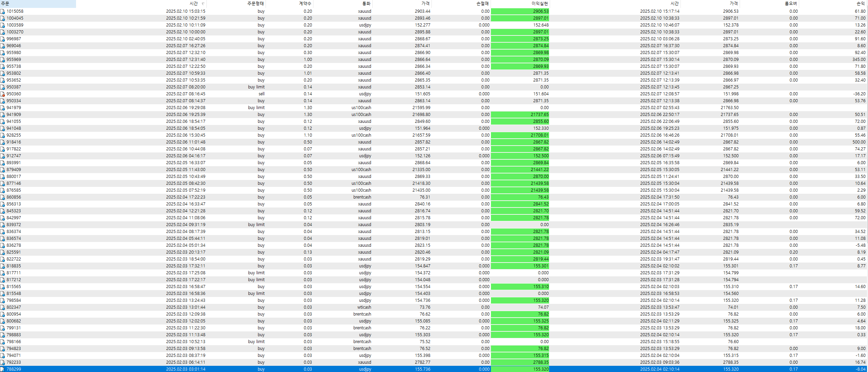Screen dimensions: 868x372
Task: Click the red sell icon for order 950360
Action: [x=2, y=94]
